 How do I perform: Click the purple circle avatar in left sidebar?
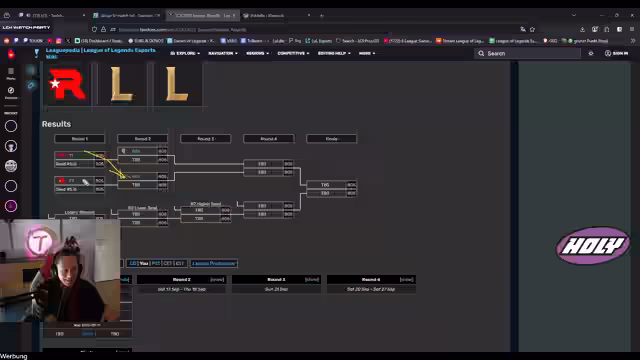pos(11,206)
